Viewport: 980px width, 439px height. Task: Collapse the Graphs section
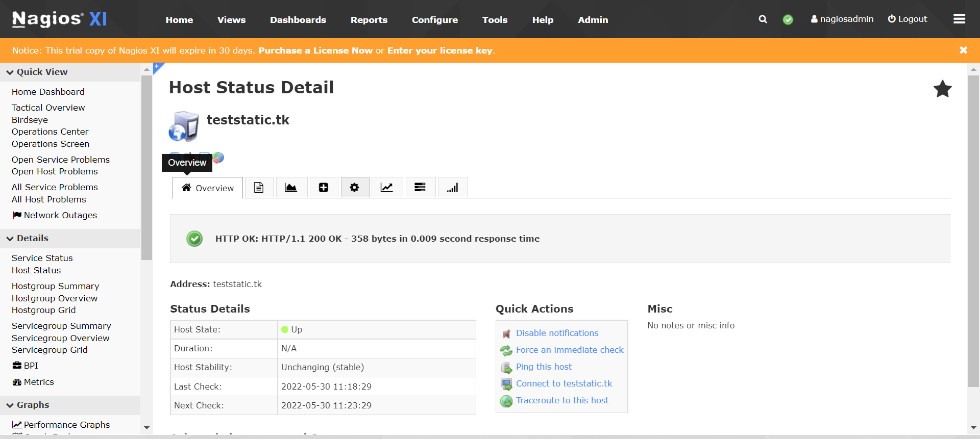click(x=70, y=405)
